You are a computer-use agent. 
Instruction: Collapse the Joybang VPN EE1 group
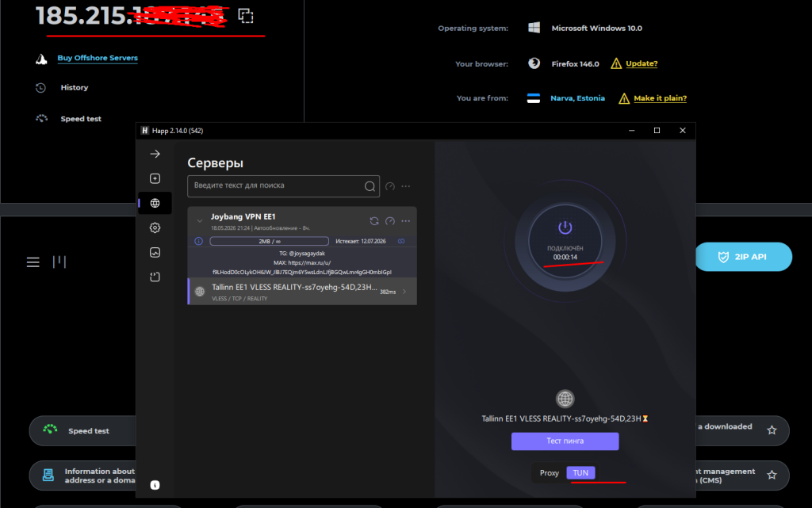[x=199, y=221]
